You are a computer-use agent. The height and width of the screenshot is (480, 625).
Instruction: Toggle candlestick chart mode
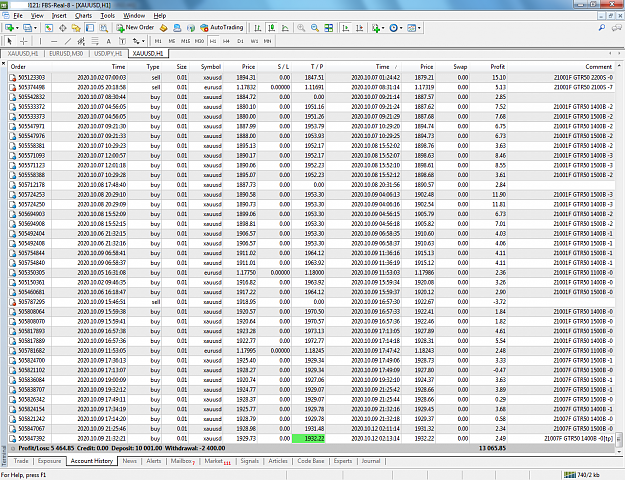[x=271, y=28]
